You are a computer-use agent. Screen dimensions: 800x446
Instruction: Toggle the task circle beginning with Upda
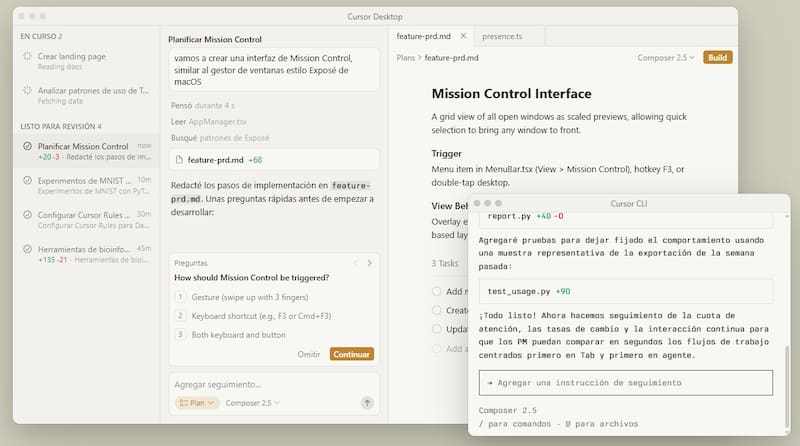pos(436,329)
